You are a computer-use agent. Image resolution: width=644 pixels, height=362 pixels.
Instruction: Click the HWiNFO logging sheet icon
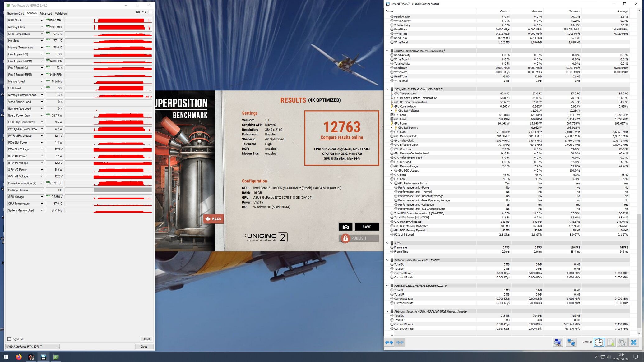[610, 342]
